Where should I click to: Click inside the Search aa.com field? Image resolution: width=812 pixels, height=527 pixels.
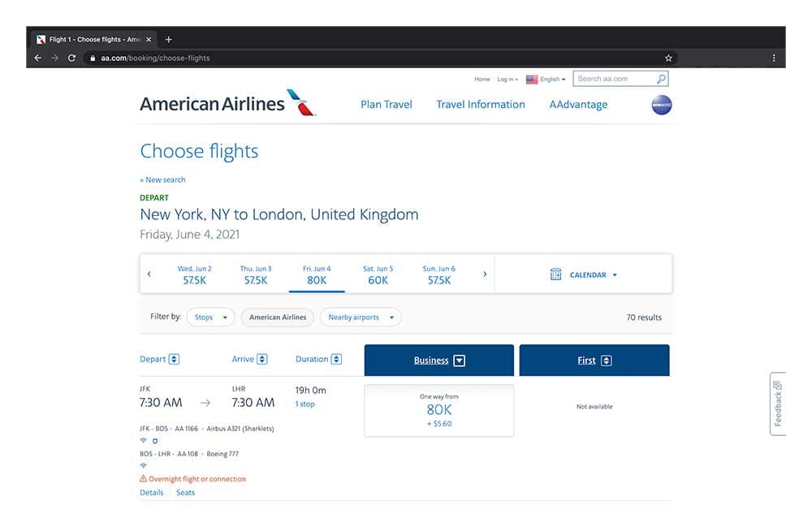(x=609, y=78)
